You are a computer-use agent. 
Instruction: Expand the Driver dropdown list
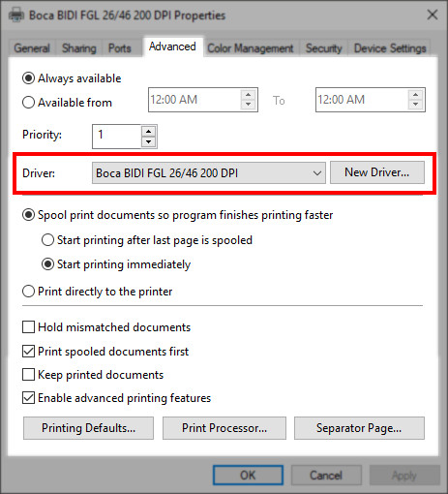[209, 173]
